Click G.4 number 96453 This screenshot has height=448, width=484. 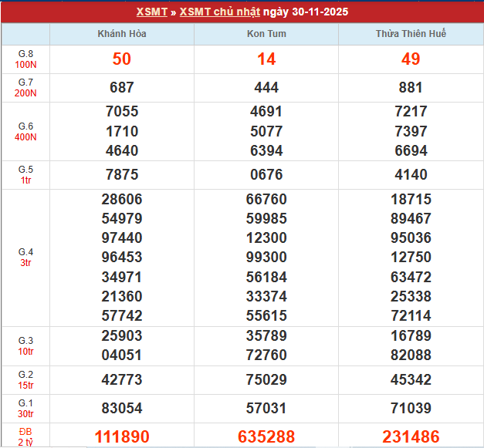(122, 257)
